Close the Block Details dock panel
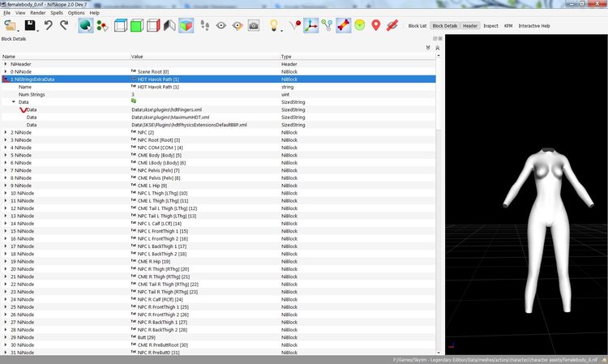Viewport: 608px width, 364px height. click(x=440, y=38)
